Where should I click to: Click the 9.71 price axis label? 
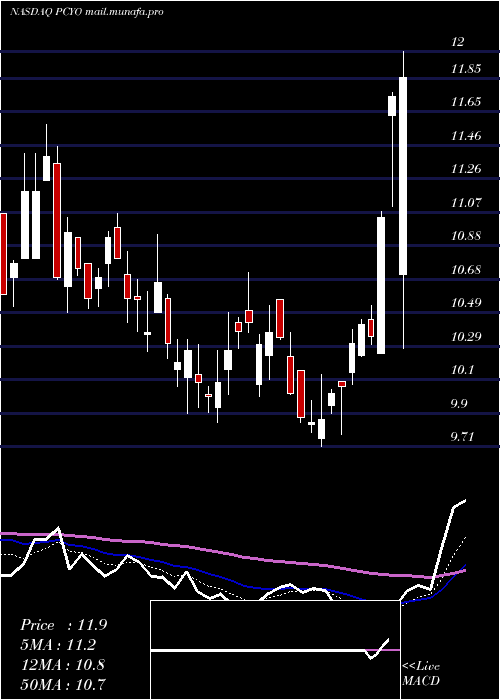click(x=462, y=436)
